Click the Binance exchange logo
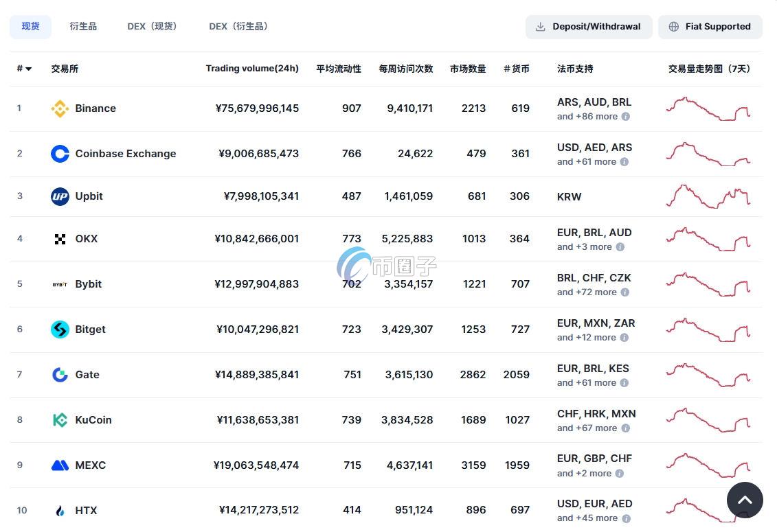Screen dimensions: 777x532 (x=60, y=108)
